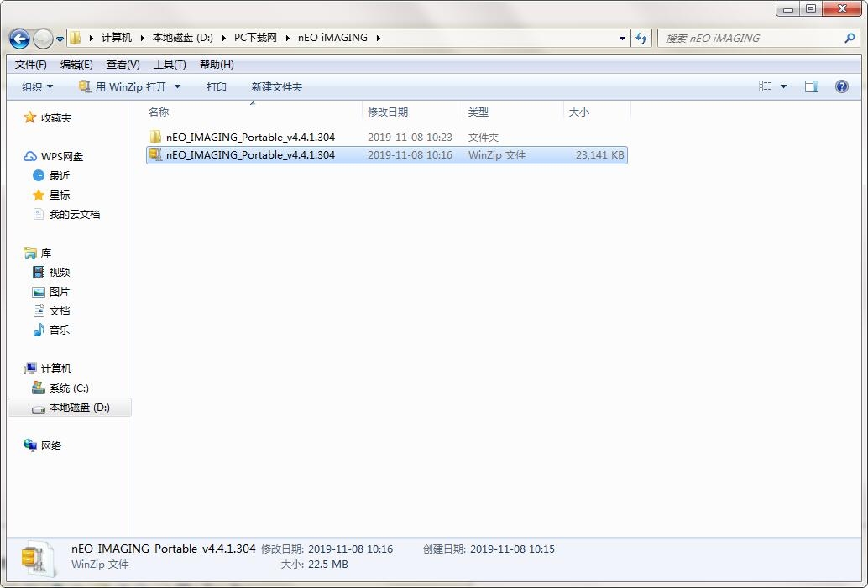Screen dimensions: 868x588
Task: Expand the dropdown arrow beside WinZip 打开
Action: [177, 87]
